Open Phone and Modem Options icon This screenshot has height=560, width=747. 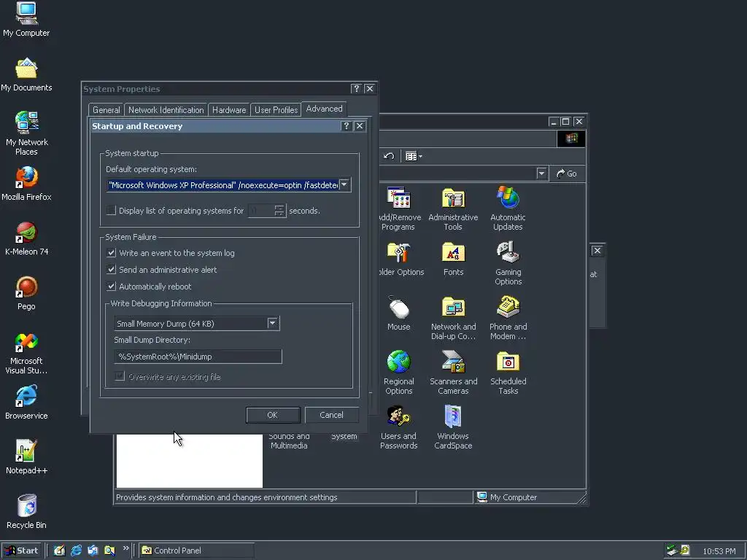click(508, 318)
